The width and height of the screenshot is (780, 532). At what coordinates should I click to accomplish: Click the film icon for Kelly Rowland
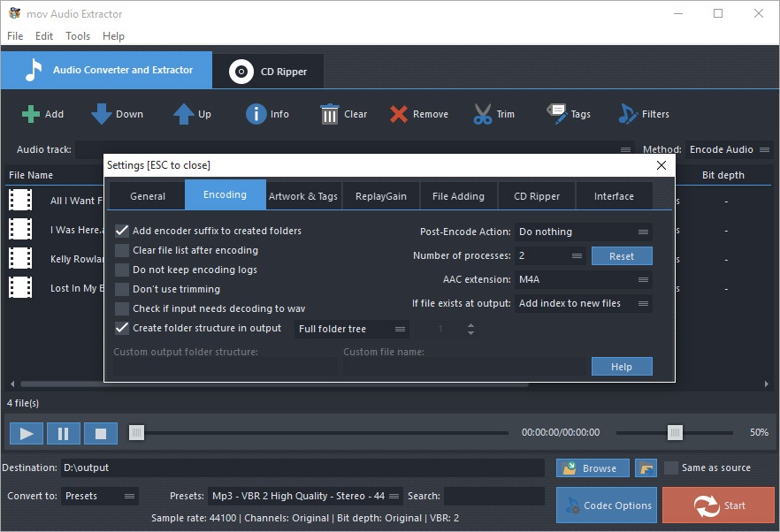coord(20,259)
